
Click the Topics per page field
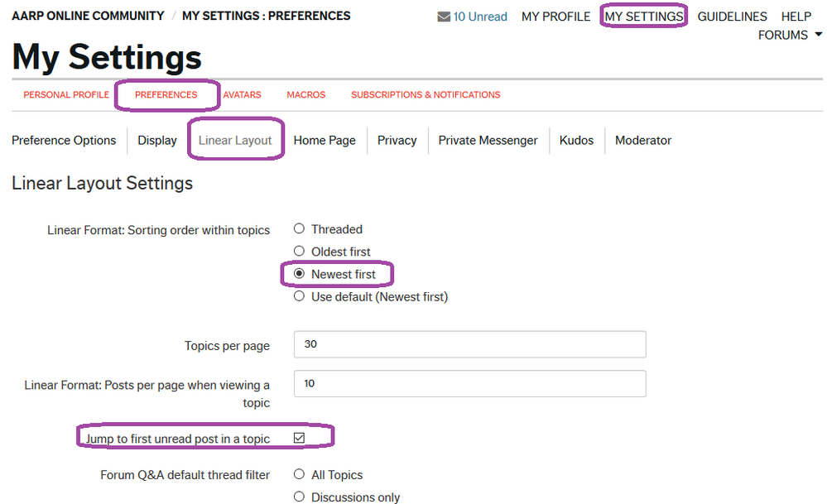469,344
